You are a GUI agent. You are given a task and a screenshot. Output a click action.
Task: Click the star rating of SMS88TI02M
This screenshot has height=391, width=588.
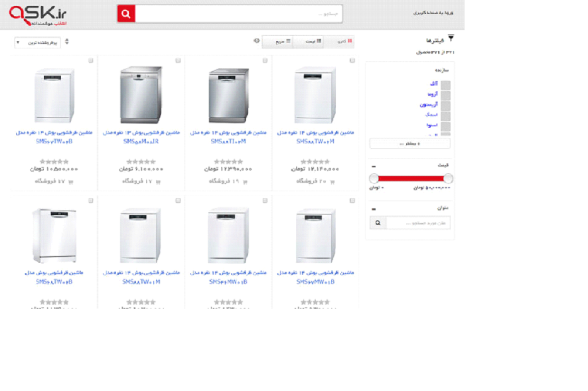pyautogui.click(x=228, y=162)
